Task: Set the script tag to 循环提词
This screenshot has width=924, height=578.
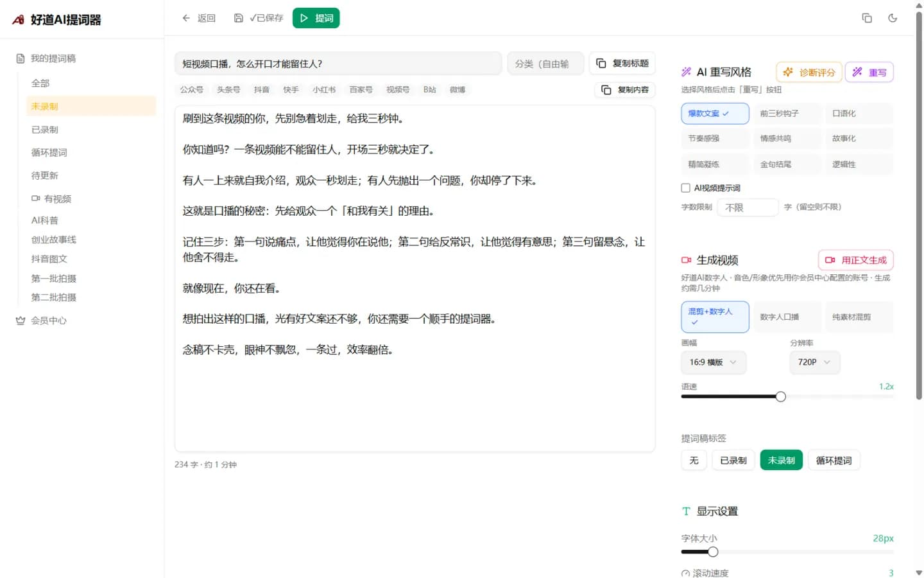Action: click(834, 460)
